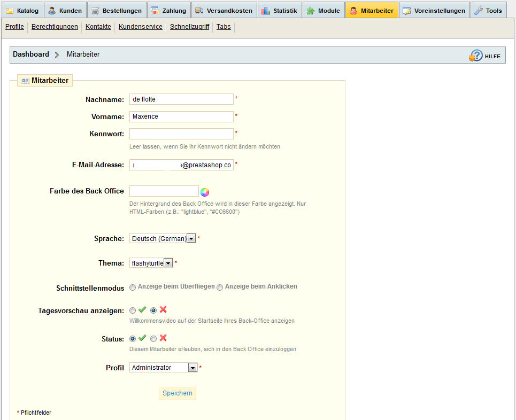Open the Berechtigungen submenu link
The width and height of the screenshot is (516, 420).
pyautogui.click(x=55, y=27)
